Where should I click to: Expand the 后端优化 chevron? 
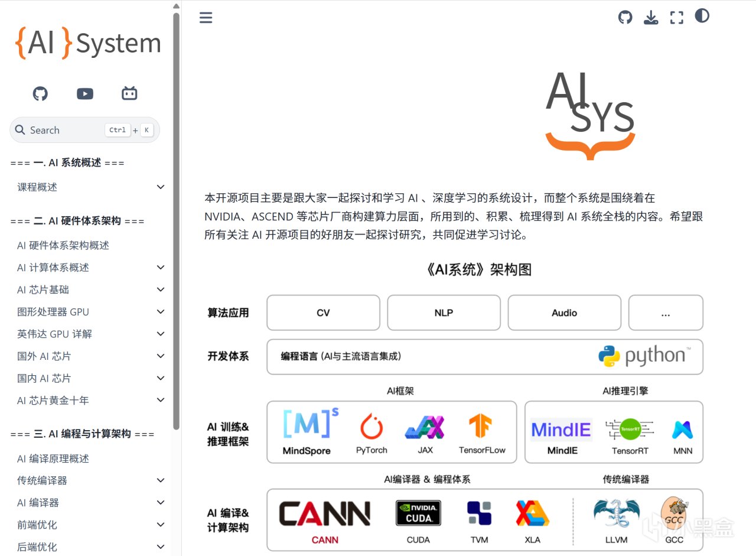point(161,547)
